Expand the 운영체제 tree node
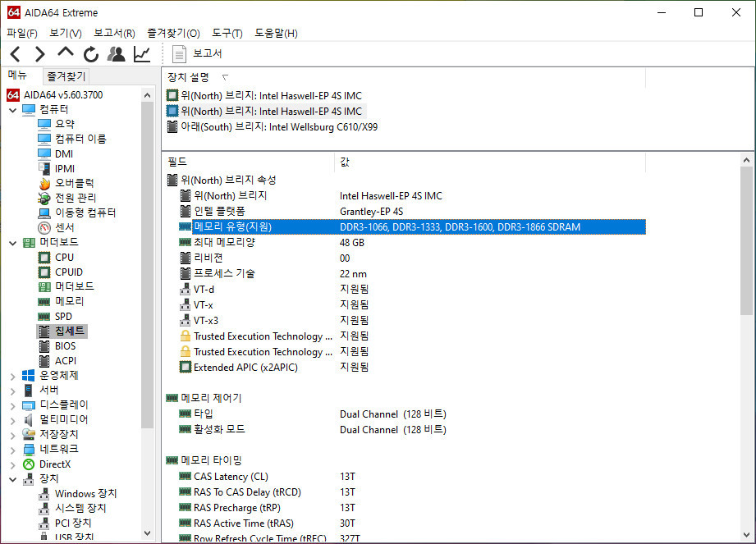Image resolution: width=756 pixels, height=544 pixels. tap(13, 377)
